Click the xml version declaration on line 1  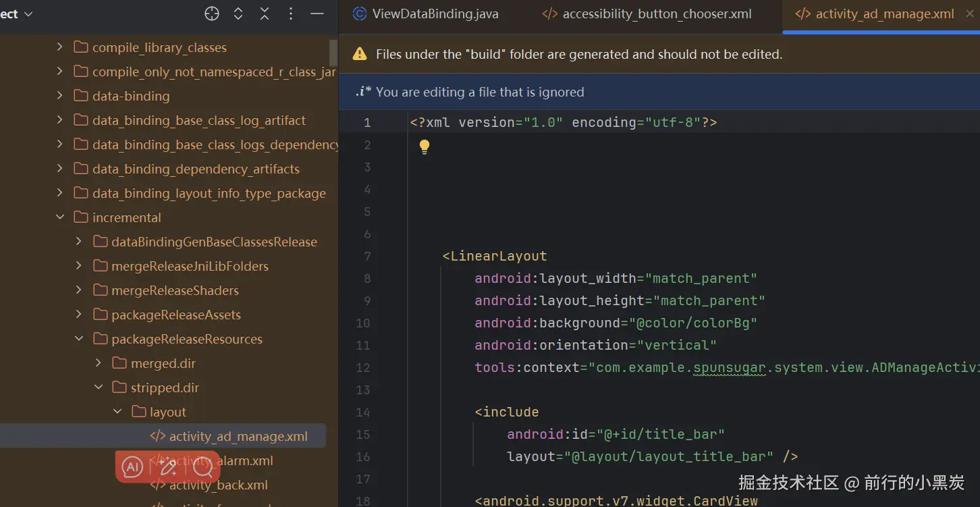(564, 123)
